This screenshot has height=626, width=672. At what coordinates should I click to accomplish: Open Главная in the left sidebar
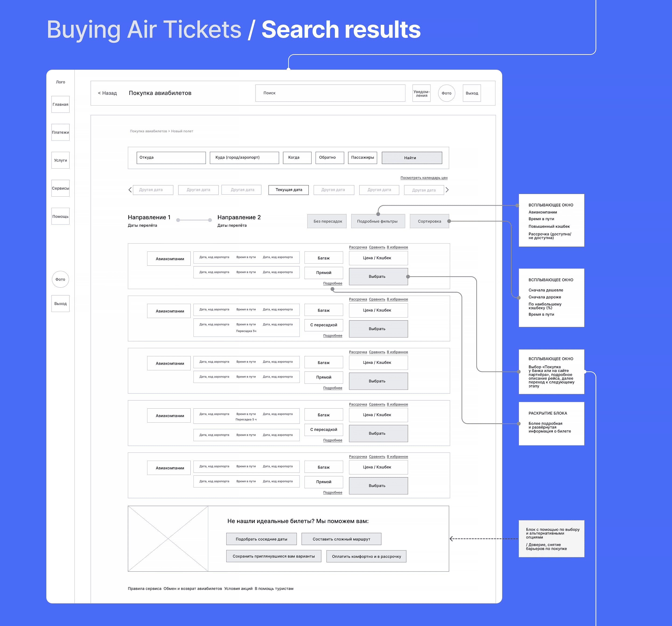click(60, 105)
